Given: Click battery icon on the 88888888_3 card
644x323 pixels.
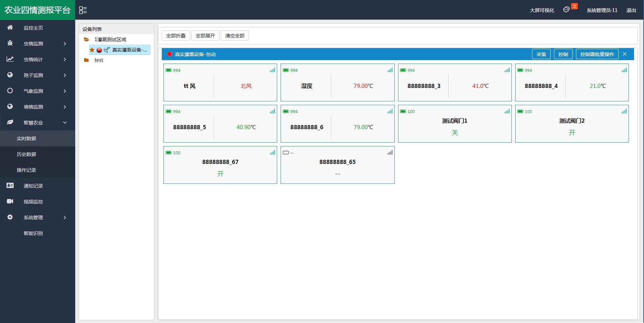Looking at the screenshot, I should [x=403, y=70].
